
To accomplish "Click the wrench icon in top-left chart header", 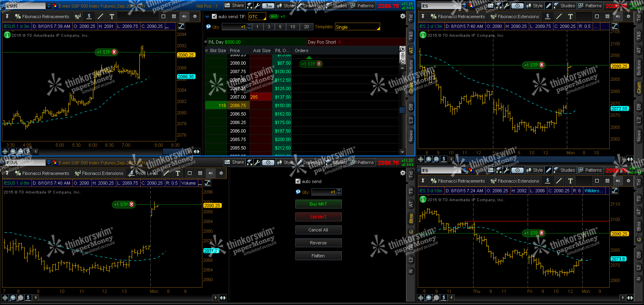I will [x=257, y=6].
